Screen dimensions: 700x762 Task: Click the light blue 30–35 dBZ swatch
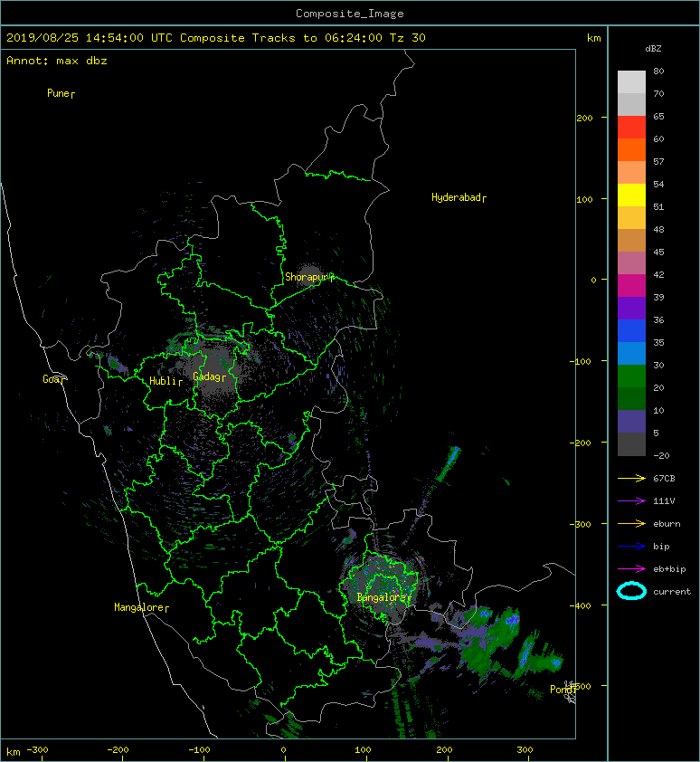(x=631, y=353)
